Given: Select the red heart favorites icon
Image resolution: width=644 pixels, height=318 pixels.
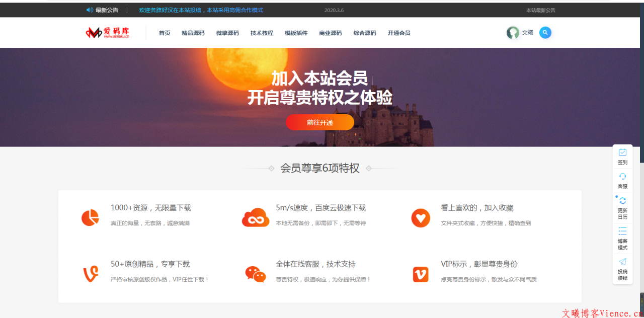Looking at the screenshot, I should pyautogui.click(x=421, y=218).
